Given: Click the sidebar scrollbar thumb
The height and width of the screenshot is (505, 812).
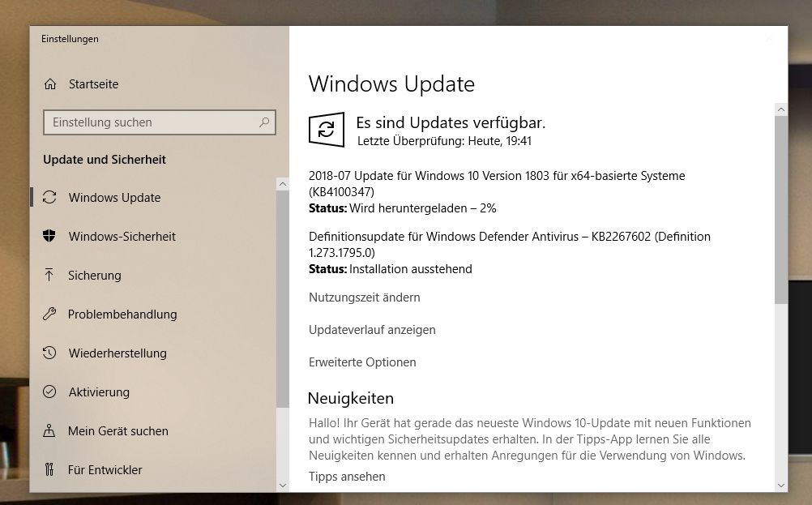Looking at the screenshot, I should coord(283,299).
